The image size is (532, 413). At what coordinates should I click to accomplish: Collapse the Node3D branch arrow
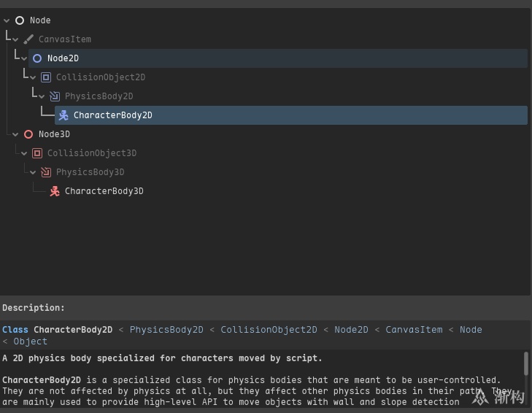(15, 134)
